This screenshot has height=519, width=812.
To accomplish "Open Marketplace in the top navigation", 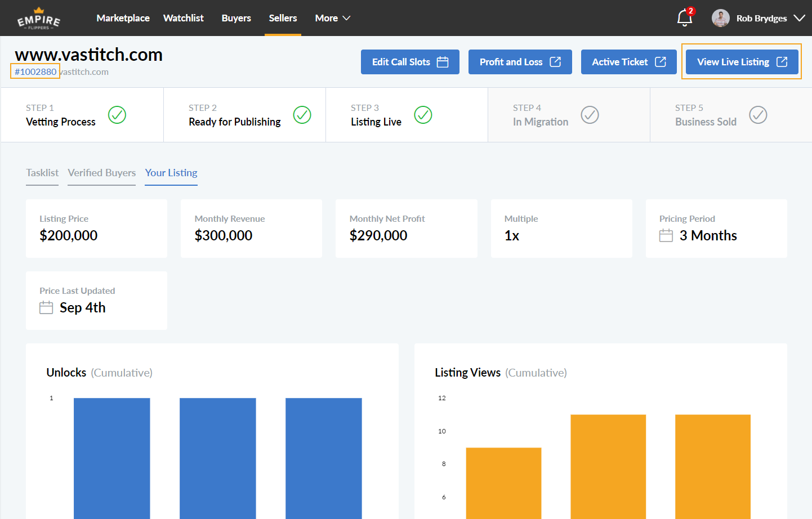I will (123, 18).
